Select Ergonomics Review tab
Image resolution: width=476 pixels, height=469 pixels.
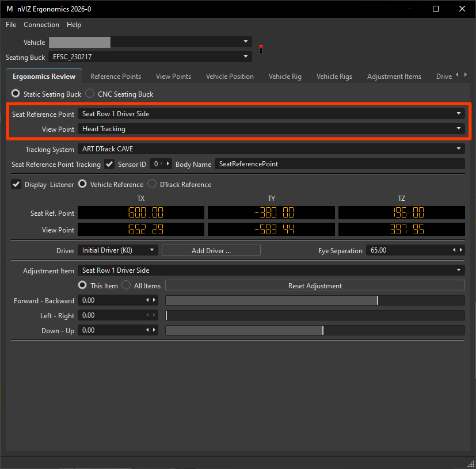point(44,76)
